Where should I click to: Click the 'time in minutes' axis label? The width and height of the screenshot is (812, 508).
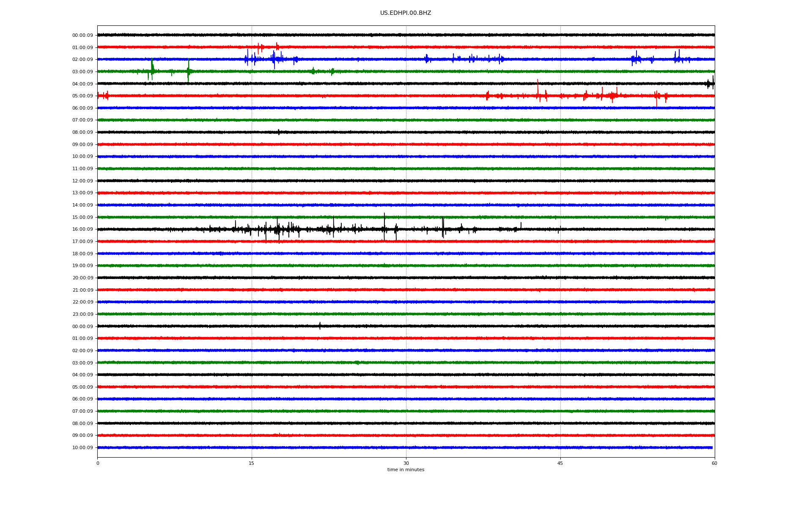[x=406, y=470]
